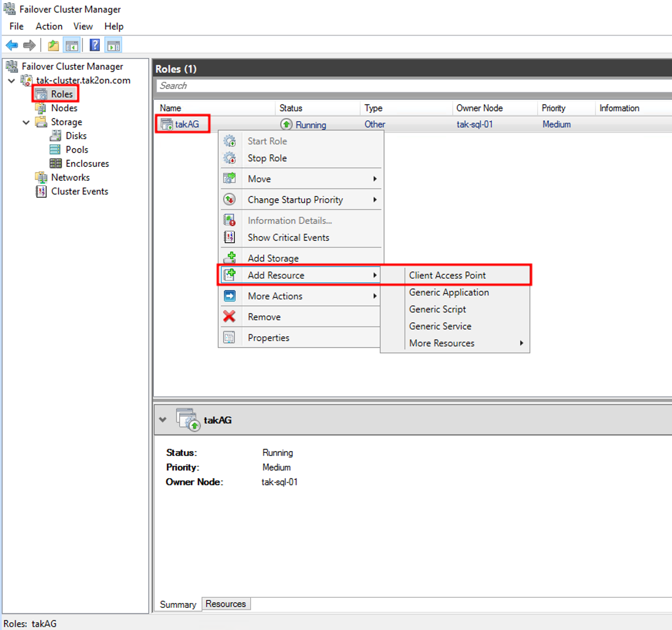Expand the Add Resource submenu arrow

pyautogui.click(x=375, y=275)
